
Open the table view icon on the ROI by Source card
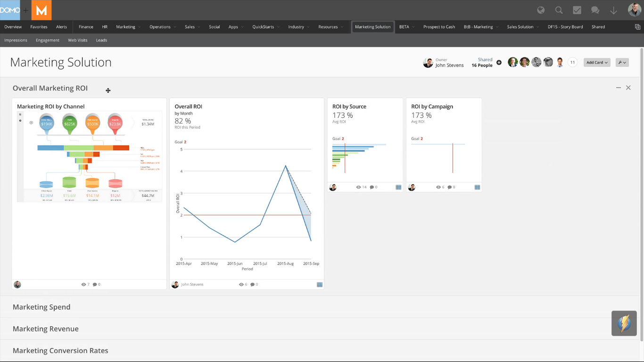[398, 187]
